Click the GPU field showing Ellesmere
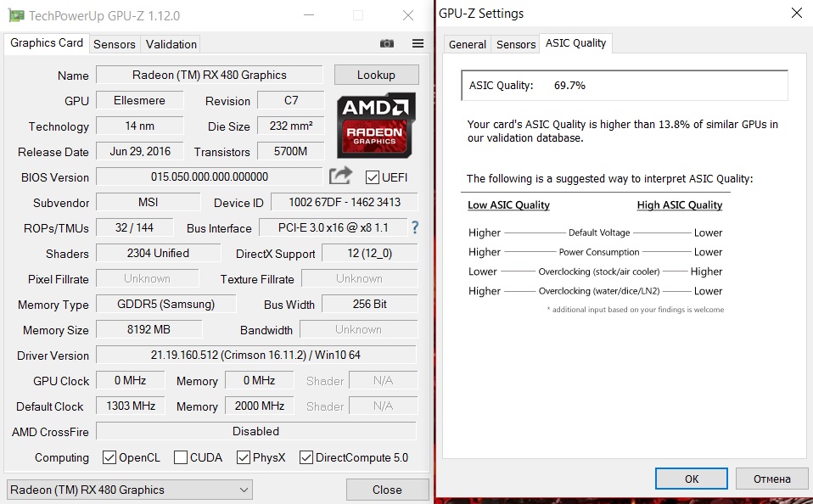This screenshot has height=504, width=813. [140, 100]
